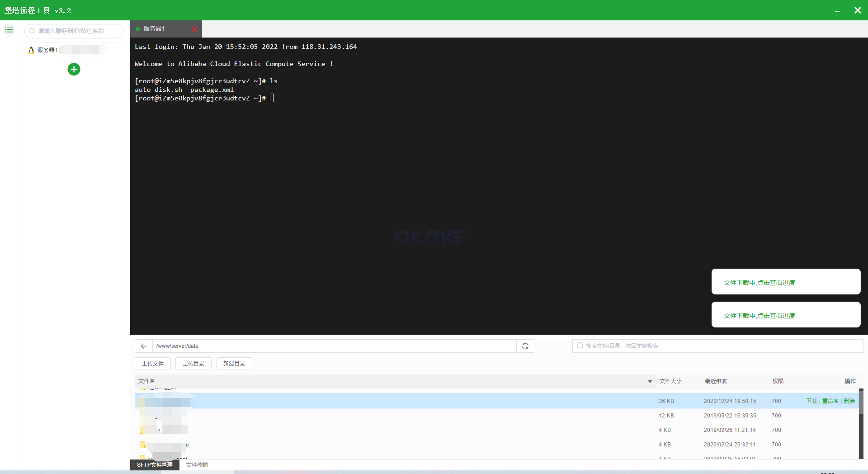Edit the /www/server/data path field

coord(334,346)
